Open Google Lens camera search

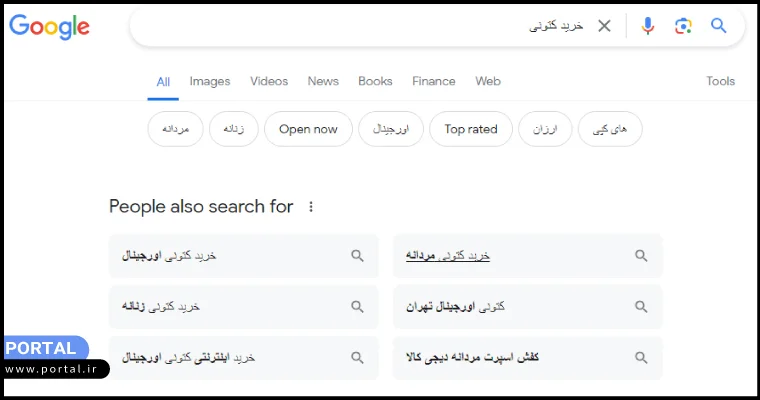click(683, 26)
